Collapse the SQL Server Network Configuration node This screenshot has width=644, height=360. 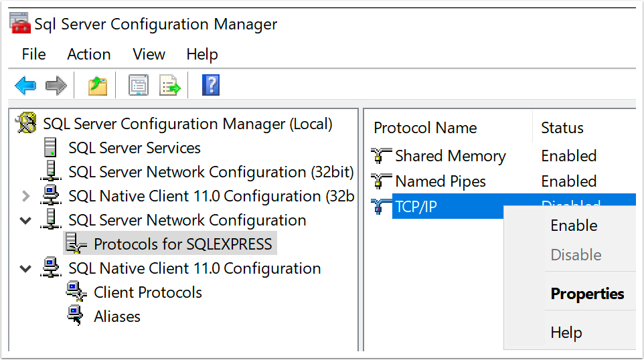click(25, 220)
